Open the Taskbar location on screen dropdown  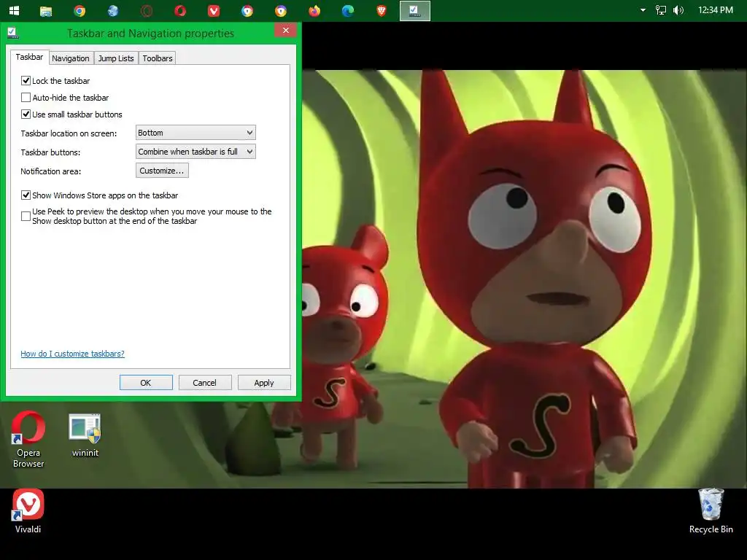[196, 133]
